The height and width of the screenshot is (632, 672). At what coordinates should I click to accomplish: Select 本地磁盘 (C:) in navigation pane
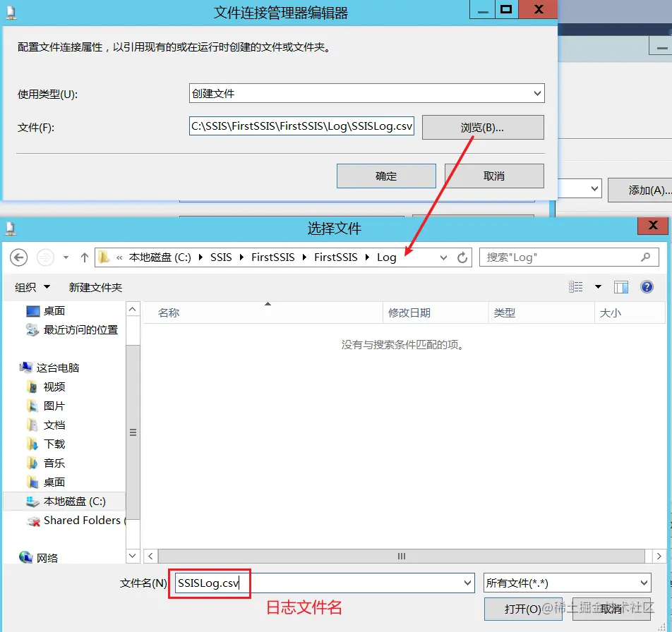(x=66, y=501)
